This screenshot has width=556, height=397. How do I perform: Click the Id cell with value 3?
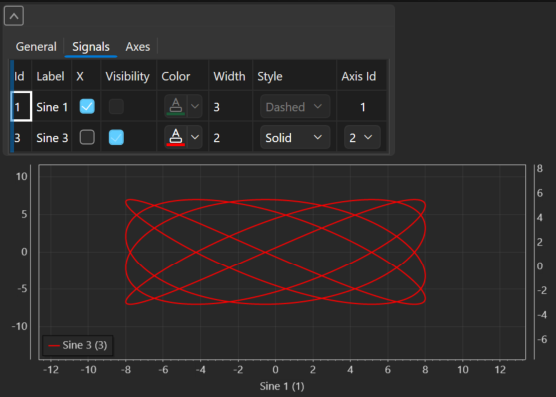[x=21, y=138]
